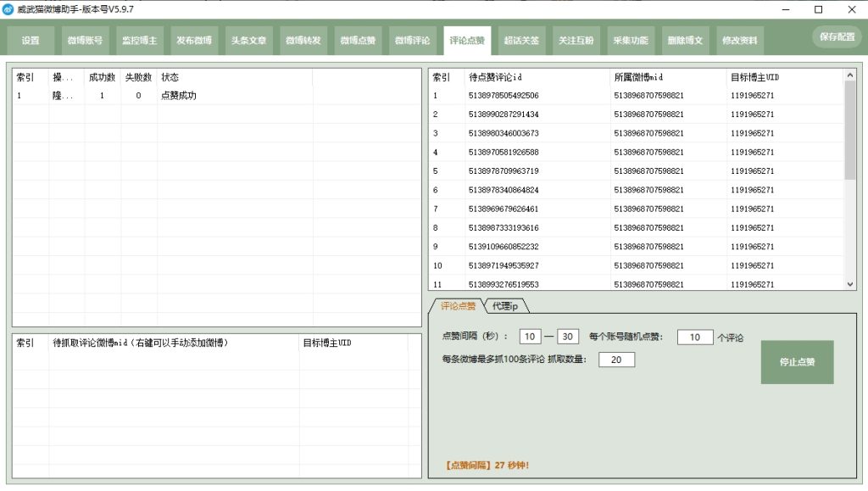Focus the 每个账号随机点赞 count field
This screenshot has width=868, height=491.
coord(694,337)
